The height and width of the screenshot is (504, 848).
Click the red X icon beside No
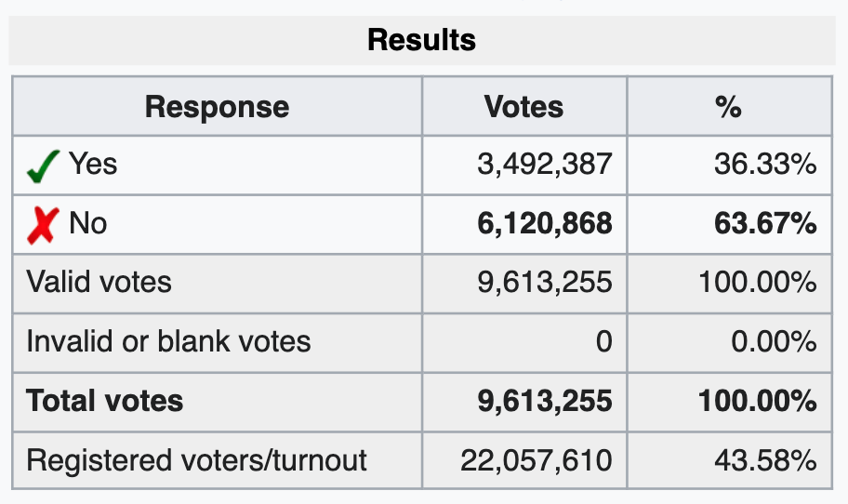(x=43, y=226)
